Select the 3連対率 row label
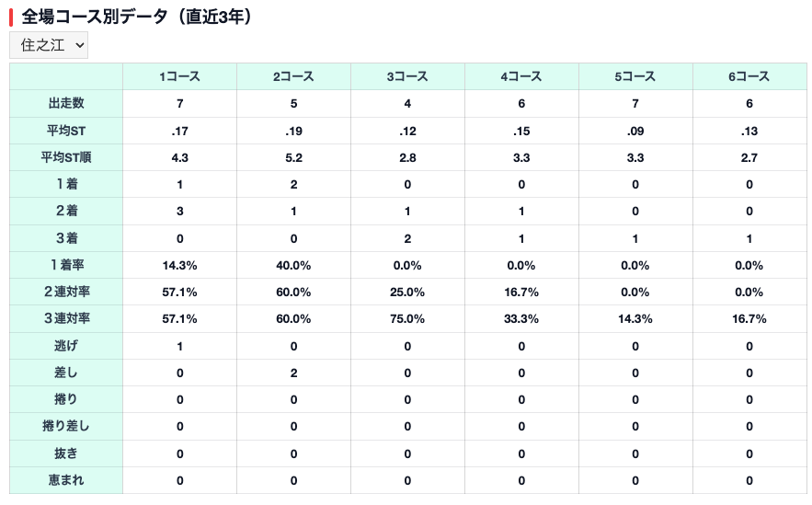Image resolution: width=812 pixels, height=505 pixels. coord(66,318)
